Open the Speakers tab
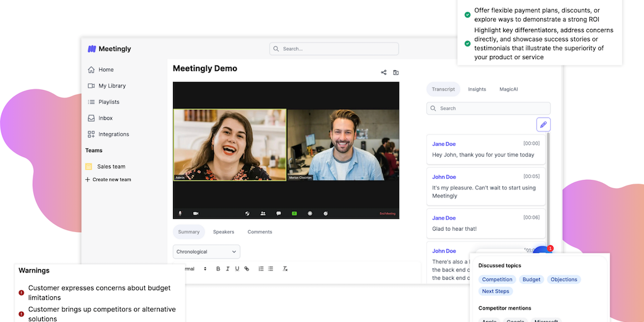 (223, 232)
